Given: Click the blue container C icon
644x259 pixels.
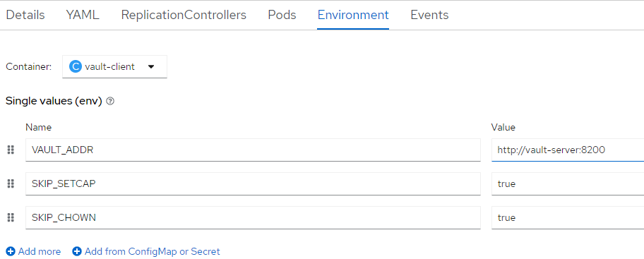Looking at the screenshot, I should (x=75, y=66).
